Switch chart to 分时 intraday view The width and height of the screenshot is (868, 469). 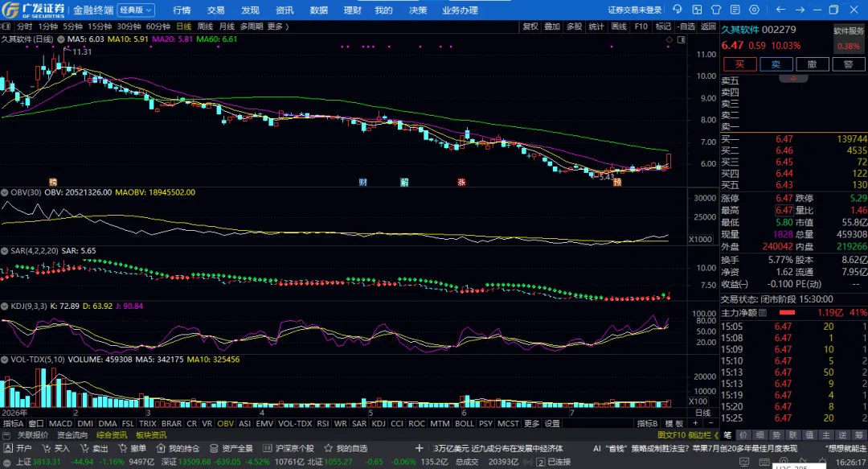coord(24,26)
